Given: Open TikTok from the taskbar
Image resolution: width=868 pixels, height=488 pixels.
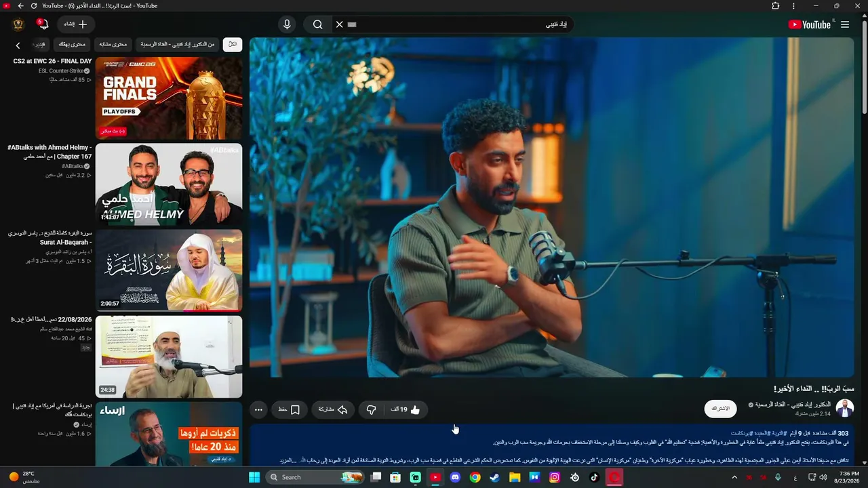Looking at the screenshot, I should 594,477.
